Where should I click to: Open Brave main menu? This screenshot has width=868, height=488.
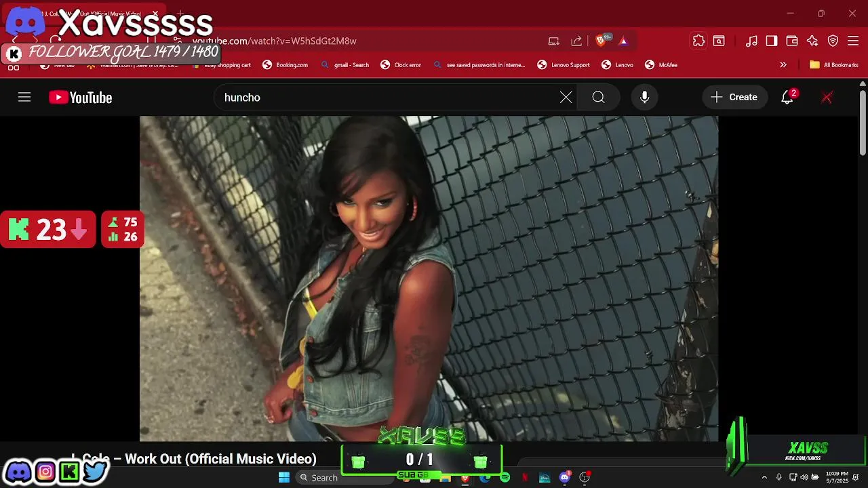[853, 41]
